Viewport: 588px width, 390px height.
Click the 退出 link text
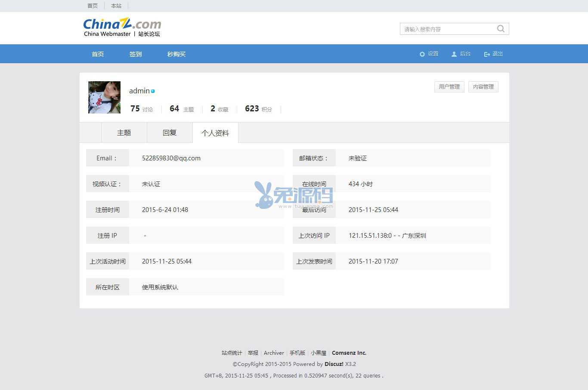[x=498, y=54]
